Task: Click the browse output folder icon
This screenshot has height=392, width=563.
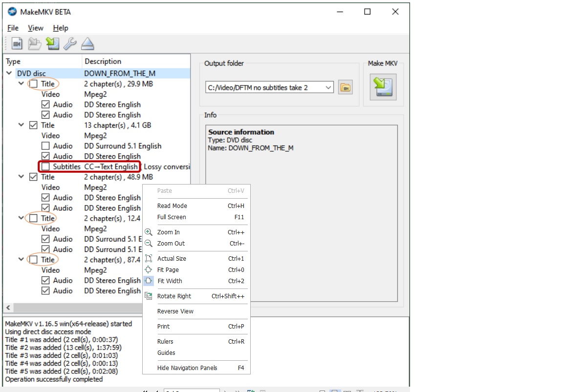Action: pyautogui.click(x=345, y=88)
